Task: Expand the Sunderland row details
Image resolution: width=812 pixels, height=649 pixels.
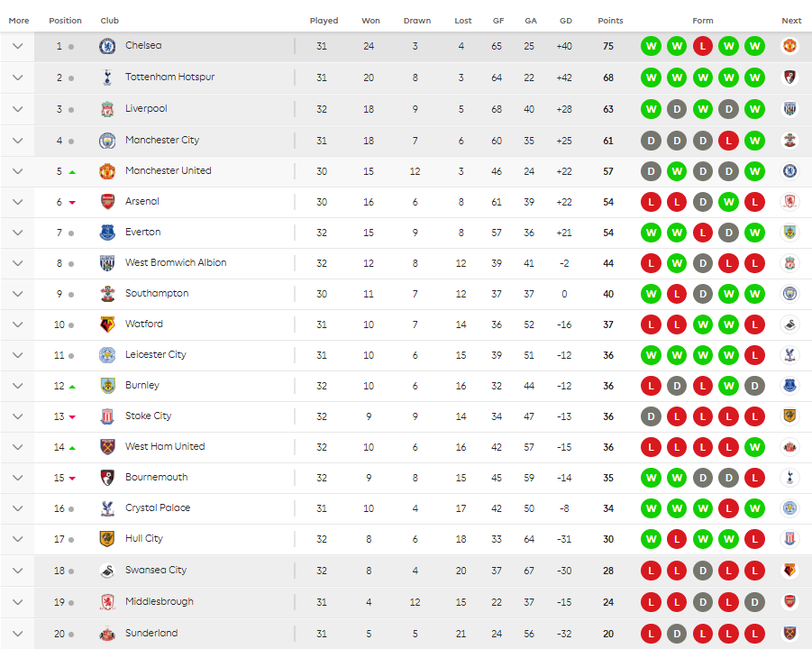Action: coord(18,634)
